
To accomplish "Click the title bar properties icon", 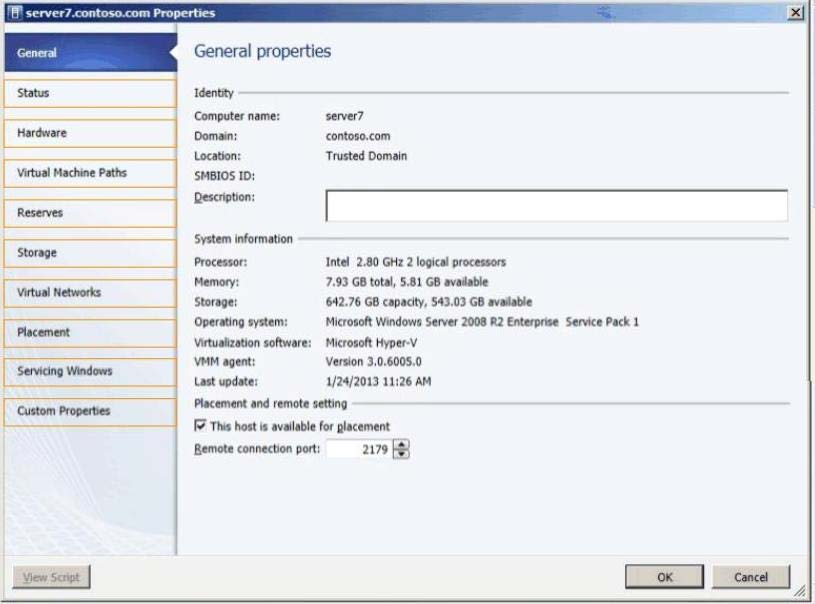I will 15,12.
